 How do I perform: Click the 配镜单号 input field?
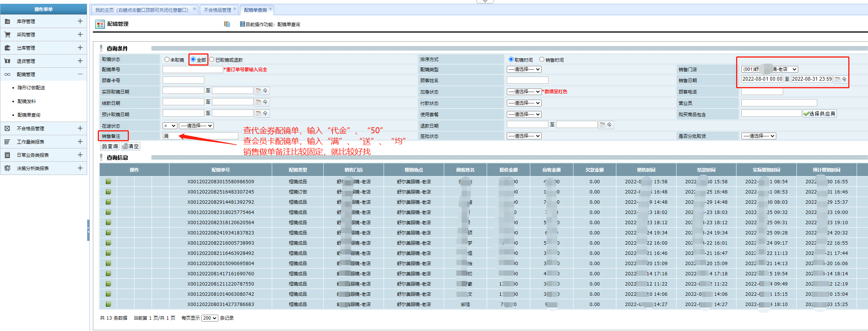[x=193, y=69]
